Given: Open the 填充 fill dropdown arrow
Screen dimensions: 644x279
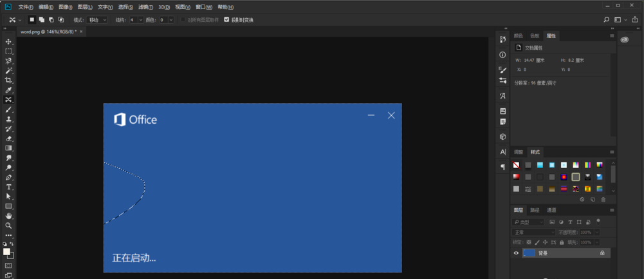Looking at the screenshot, I should tap(597, 242).
